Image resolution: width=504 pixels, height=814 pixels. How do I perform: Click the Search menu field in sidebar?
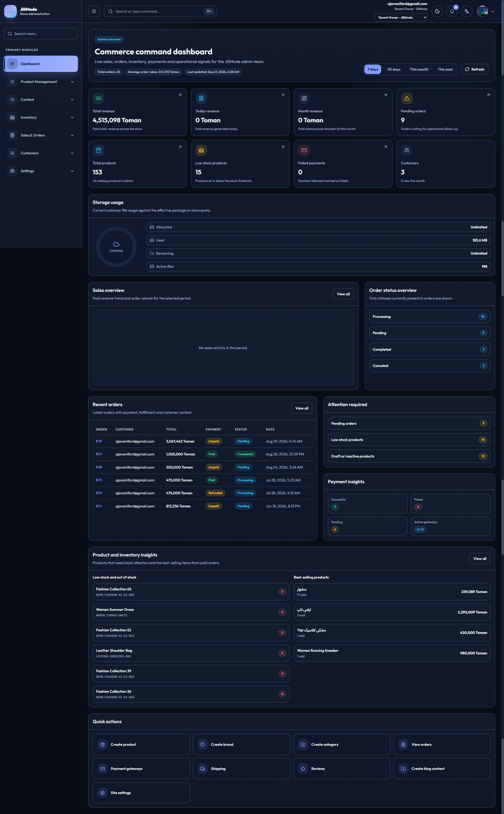point(41,34)
